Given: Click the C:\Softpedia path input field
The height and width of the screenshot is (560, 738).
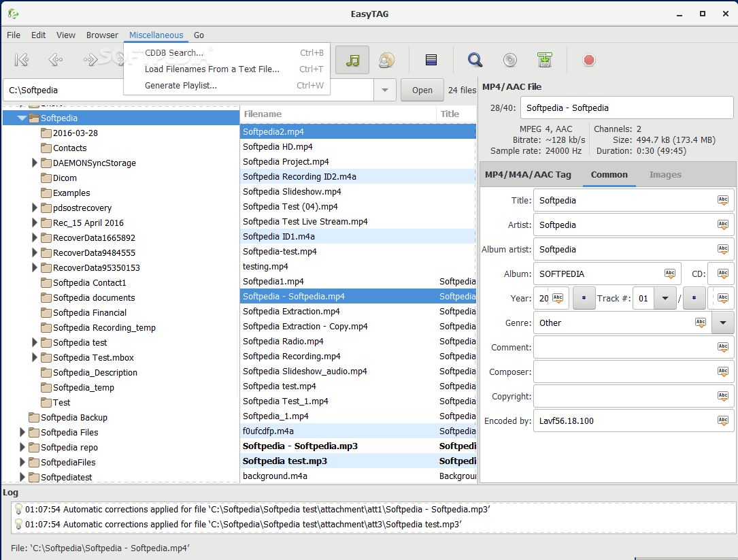Looking at the screenshot, I should coord(188,90).
